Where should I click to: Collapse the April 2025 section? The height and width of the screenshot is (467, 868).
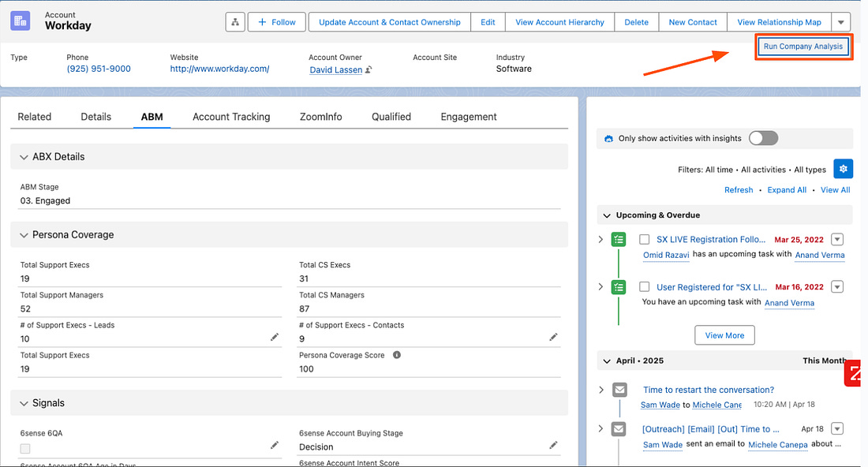(x=607, y=361)
